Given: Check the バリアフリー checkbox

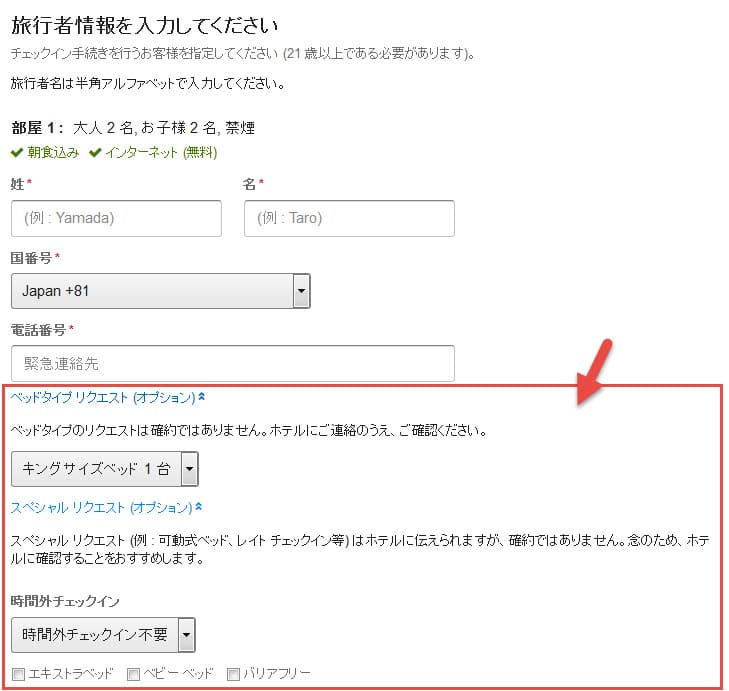Looking at the screenshot, I should [233, 674].
